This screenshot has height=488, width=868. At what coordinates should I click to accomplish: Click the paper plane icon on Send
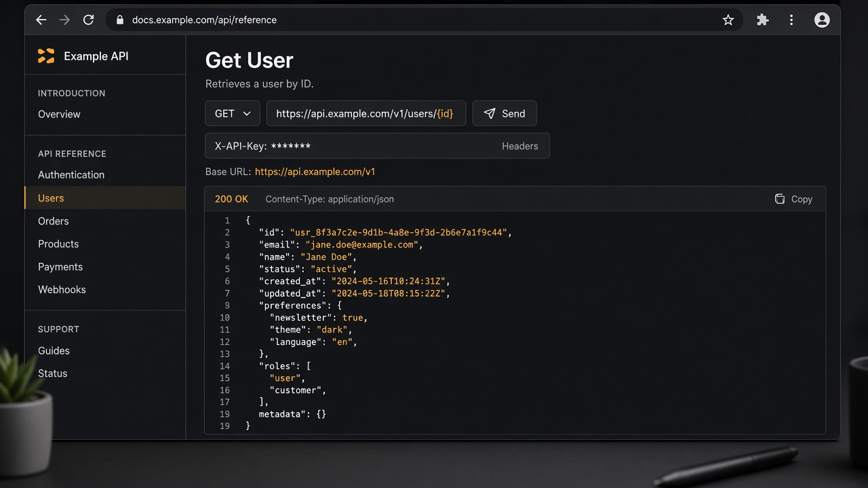coord(490,113)
